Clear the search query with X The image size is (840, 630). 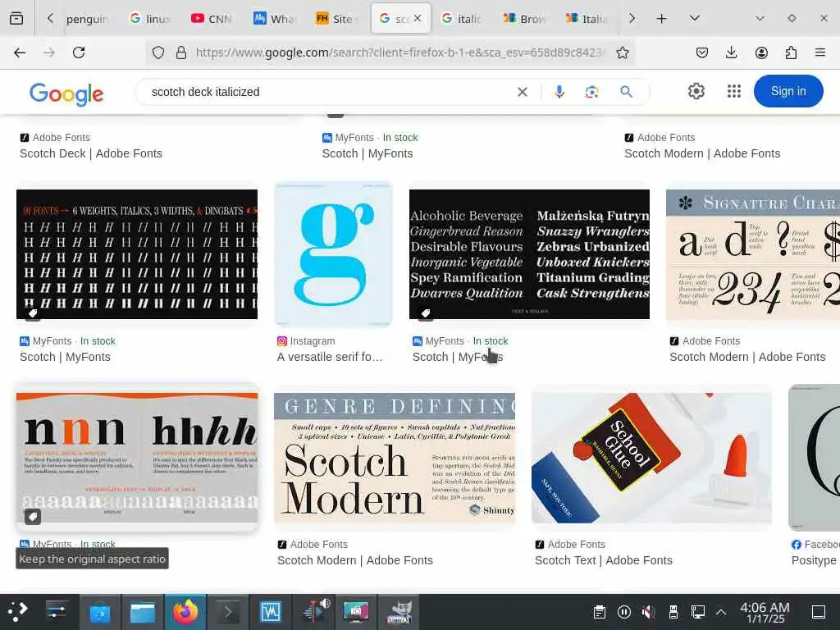[523, 92]
